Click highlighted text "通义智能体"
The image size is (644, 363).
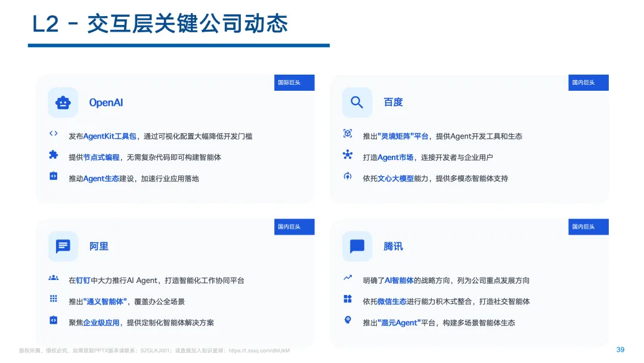click(105, 302)
